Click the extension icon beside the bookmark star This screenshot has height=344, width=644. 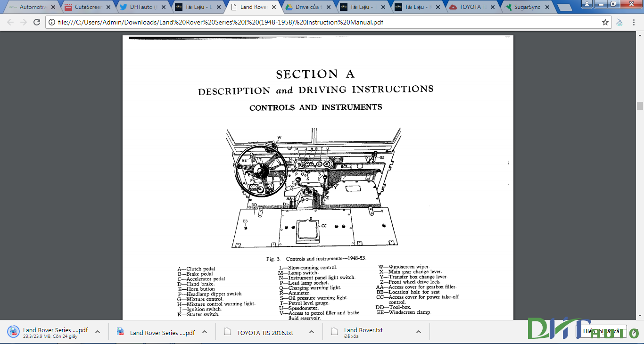pos(619,22)
